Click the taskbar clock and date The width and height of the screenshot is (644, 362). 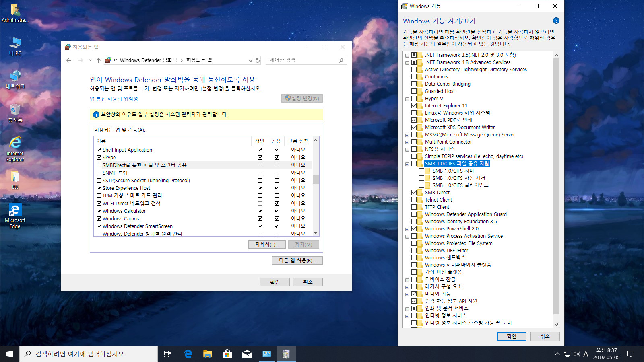(x=607, y=354)
